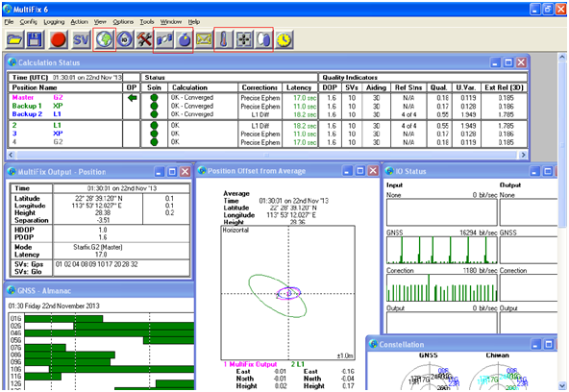Image resolution: width=569 pixels, height=392 pixels.
Task: Open the File menu
Action: click(x=9, y=22)
